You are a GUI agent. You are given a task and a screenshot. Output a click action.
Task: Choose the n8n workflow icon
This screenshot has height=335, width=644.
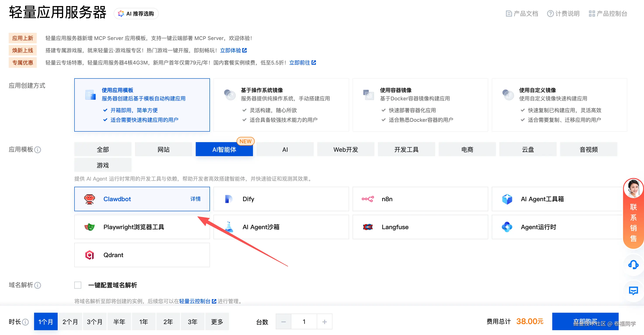(x=367, y=199)
